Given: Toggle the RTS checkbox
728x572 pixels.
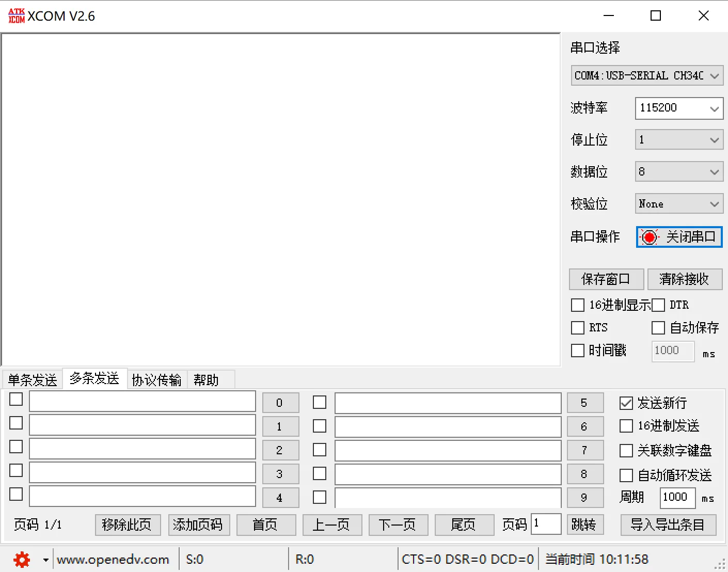Looking at the screenshot, I should pos(578,328).
